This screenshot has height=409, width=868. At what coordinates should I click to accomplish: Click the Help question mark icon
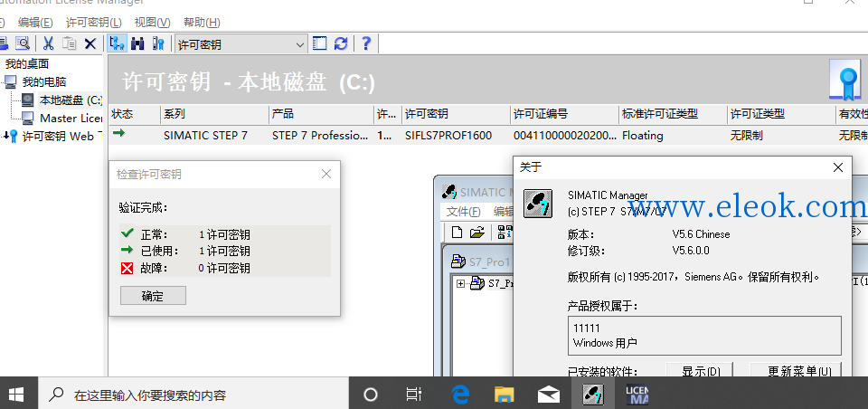365,43
